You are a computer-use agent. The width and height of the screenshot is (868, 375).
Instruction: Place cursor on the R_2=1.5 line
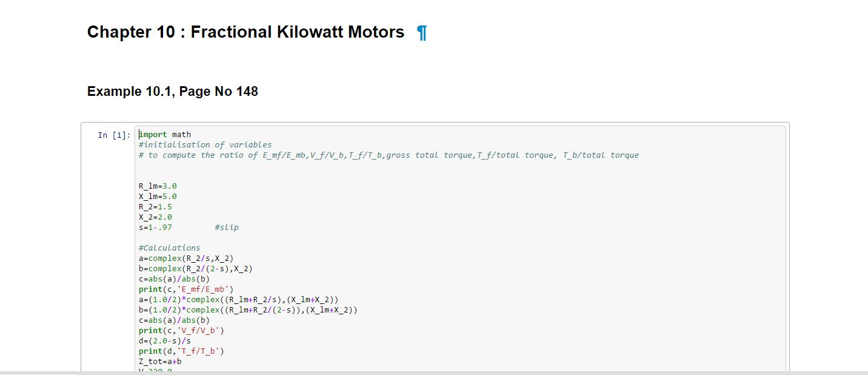point(155,207)
